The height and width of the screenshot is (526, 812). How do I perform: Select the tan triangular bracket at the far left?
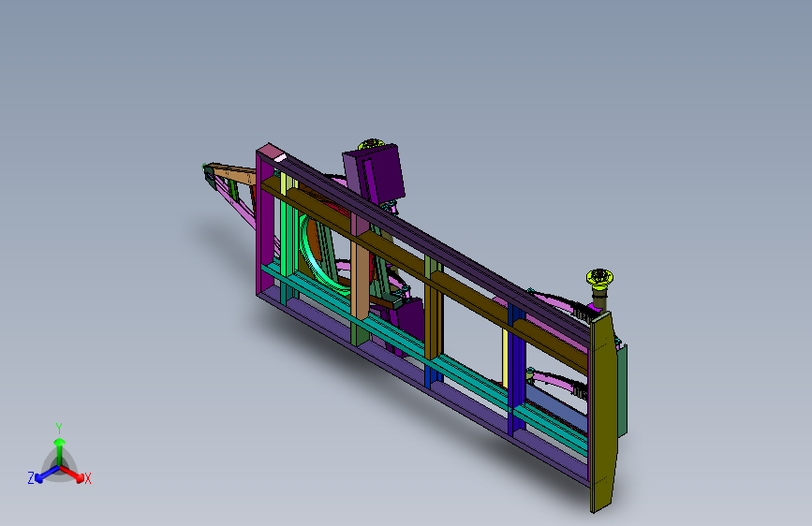point(231,177)
